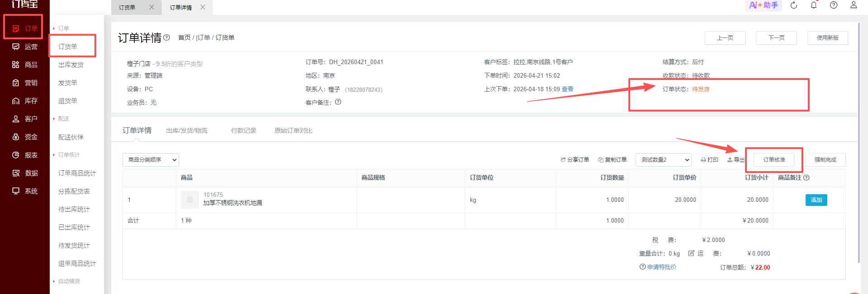Viewport: 868px width, 294px height.
Task: Click the 申请特批价 link
Action: click(662, 267)
